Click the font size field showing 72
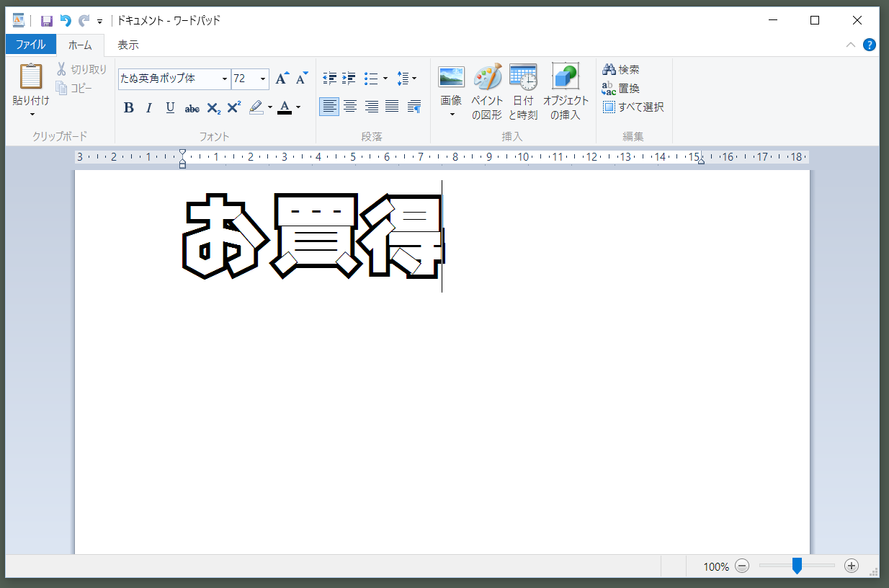This screenshot has height=588, width=889. [x=244, y=79]
